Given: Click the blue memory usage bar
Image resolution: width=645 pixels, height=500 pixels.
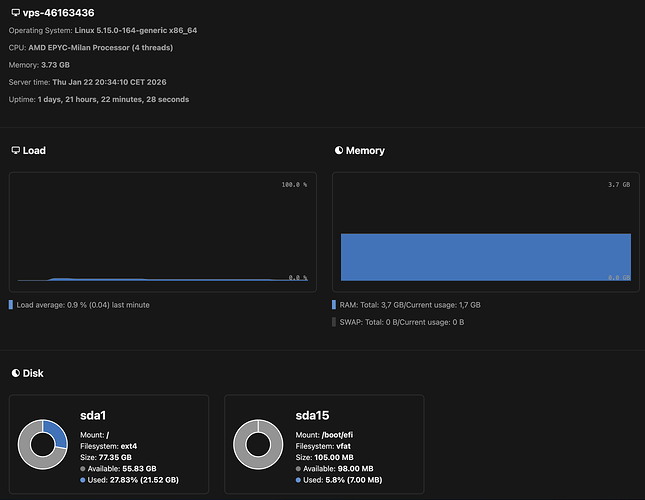Looking at the screenshot, I should (x=485, y=257).
